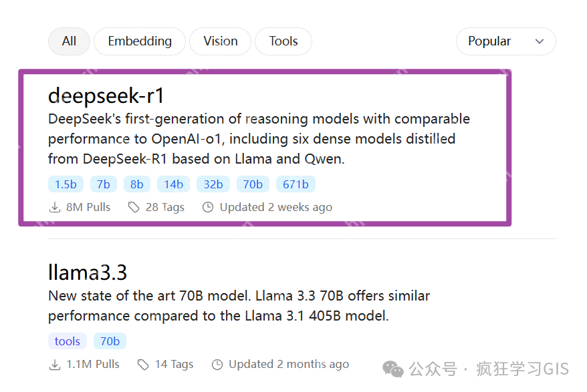This screenshot has height=392, width=587.
Task: Select the All filter tab
Action: click(x=69, y=41)
